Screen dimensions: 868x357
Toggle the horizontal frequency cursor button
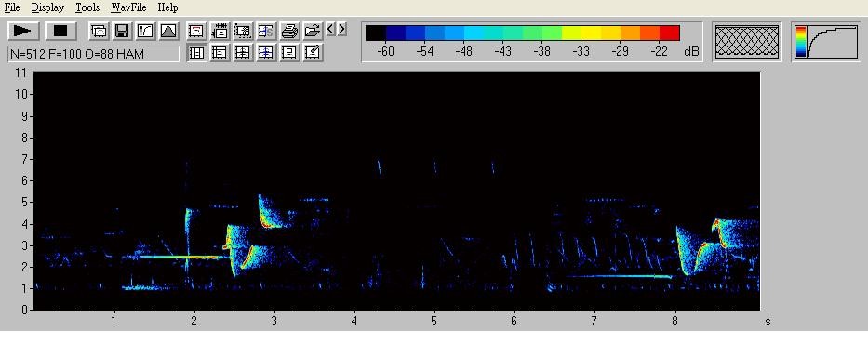220,53
